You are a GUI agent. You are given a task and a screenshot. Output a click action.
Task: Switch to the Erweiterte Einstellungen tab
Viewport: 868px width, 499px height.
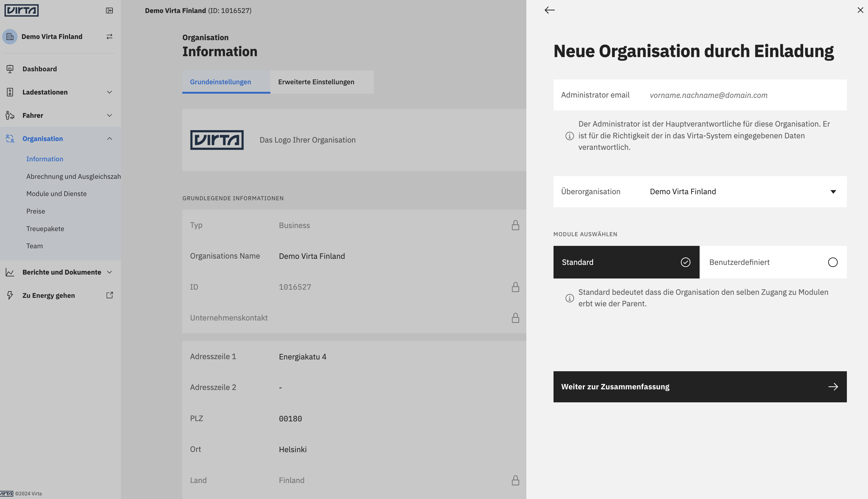point(322,82)
